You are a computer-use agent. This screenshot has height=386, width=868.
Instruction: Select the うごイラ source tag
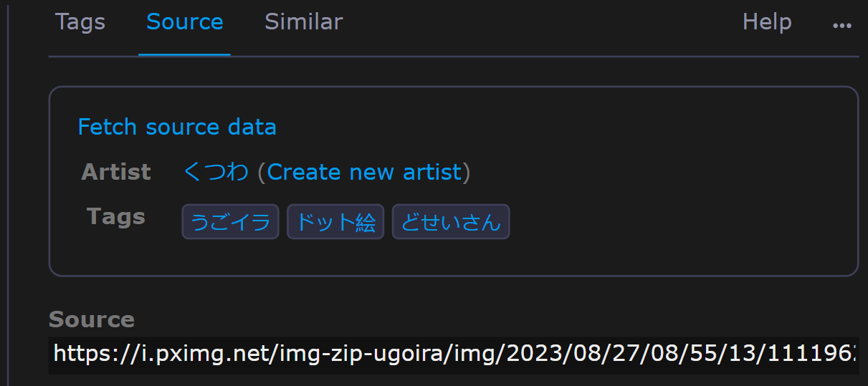tap(230, 222)
